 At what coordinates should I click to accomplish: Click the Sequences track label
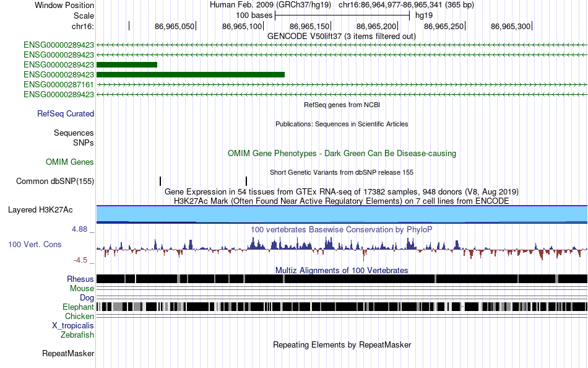[74, 133]
